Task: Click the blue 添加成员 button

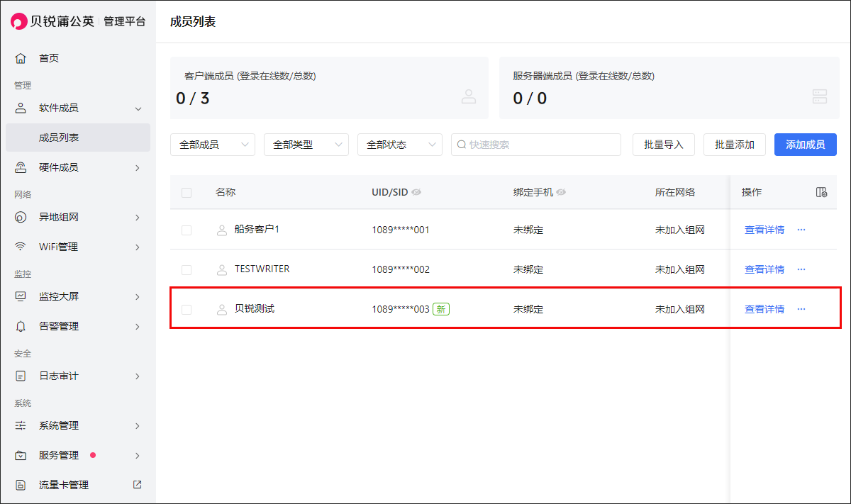Action: coord(805,145)
